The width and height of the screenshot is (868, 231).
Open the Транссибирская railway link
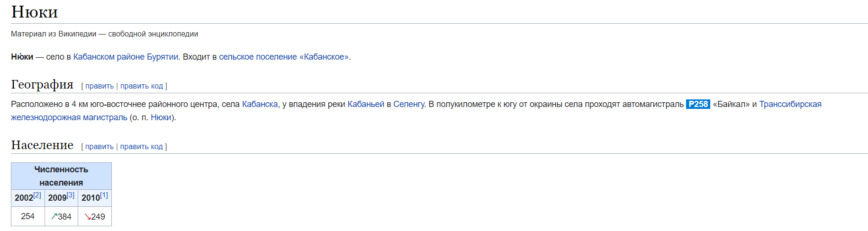pos(790,104)
